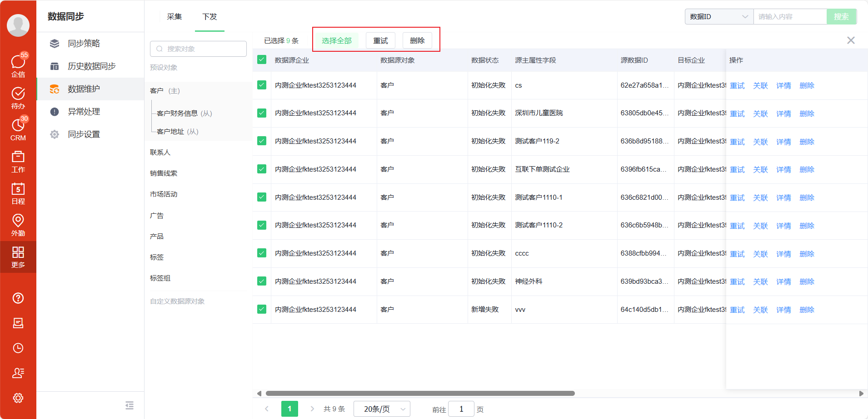Open the 20条/页 page size dropdown
868x419 pixels.
[x=381, y=409]
